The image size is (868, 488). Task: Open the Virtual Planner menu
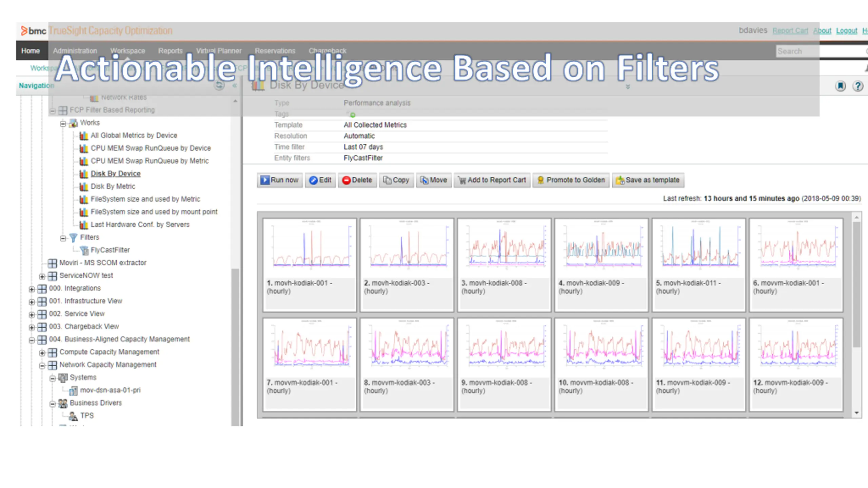(x=219, y=51)
